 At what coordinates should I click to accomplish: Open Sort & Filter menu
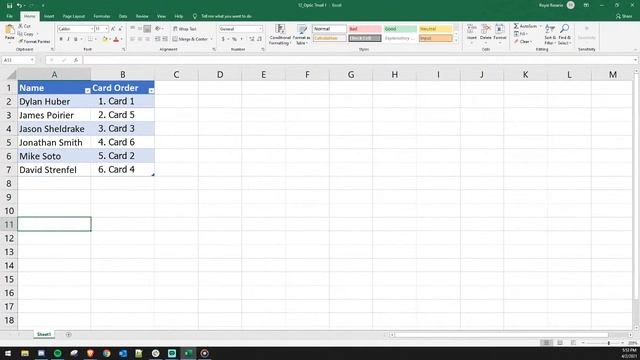(x=550, y=34)
